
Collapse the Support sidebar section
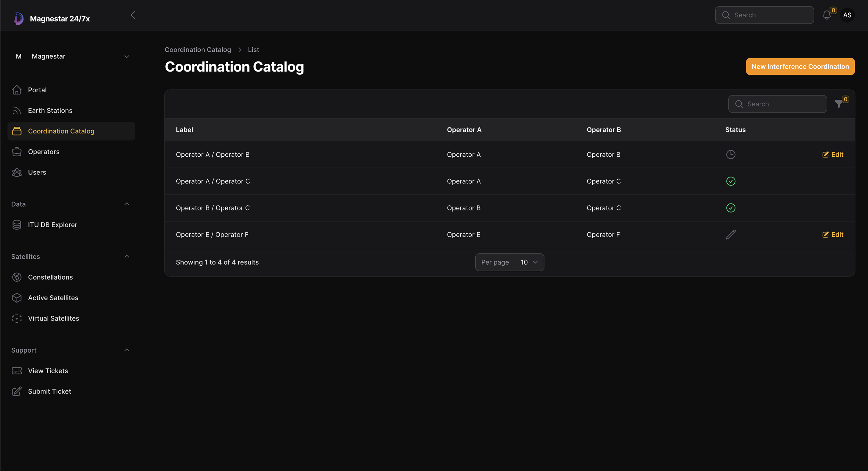(x=127, y=350)
